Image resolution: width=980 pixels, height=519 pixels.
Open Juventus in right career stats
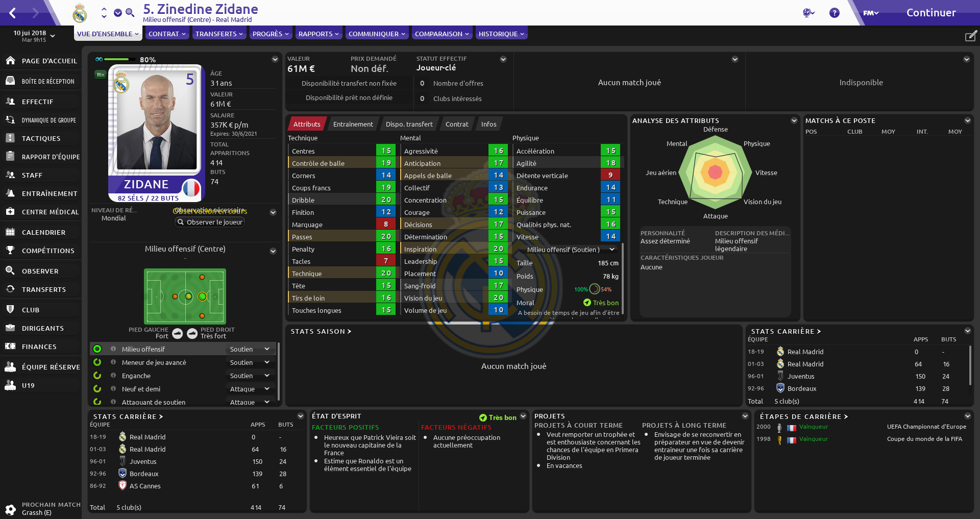(x=801, y=376)
